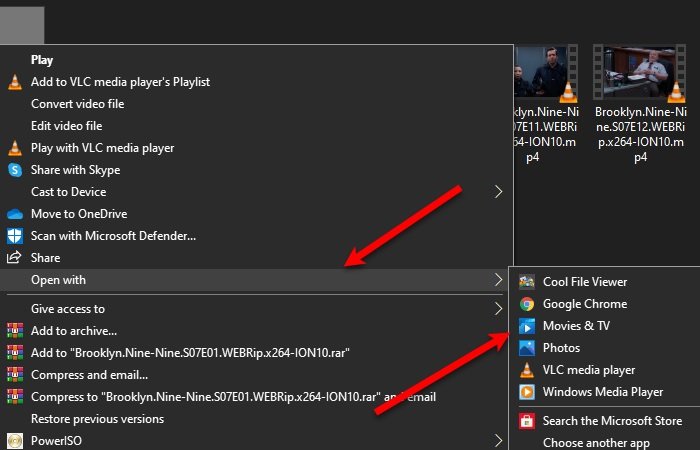Open with Photos

click(x=562, y=348)
